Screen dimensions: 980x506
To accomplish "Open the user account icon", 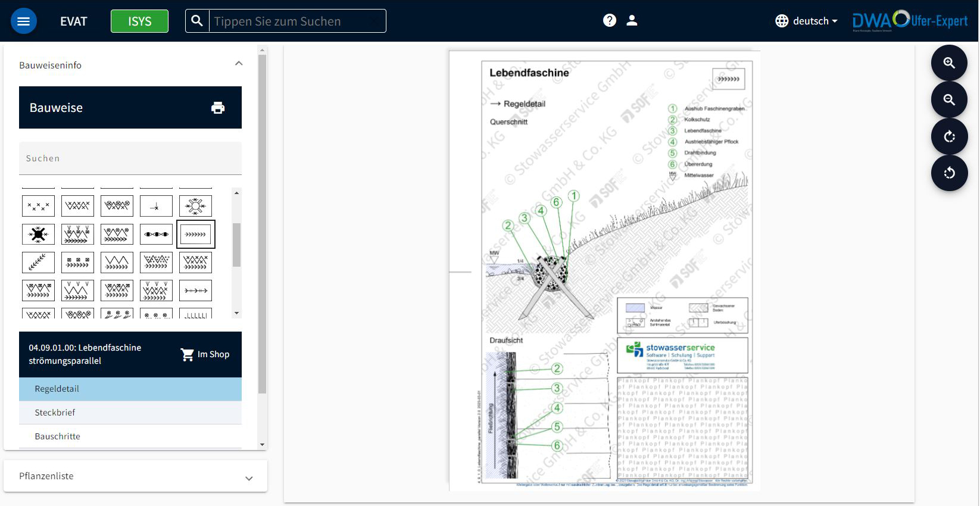I will (632, 21).
